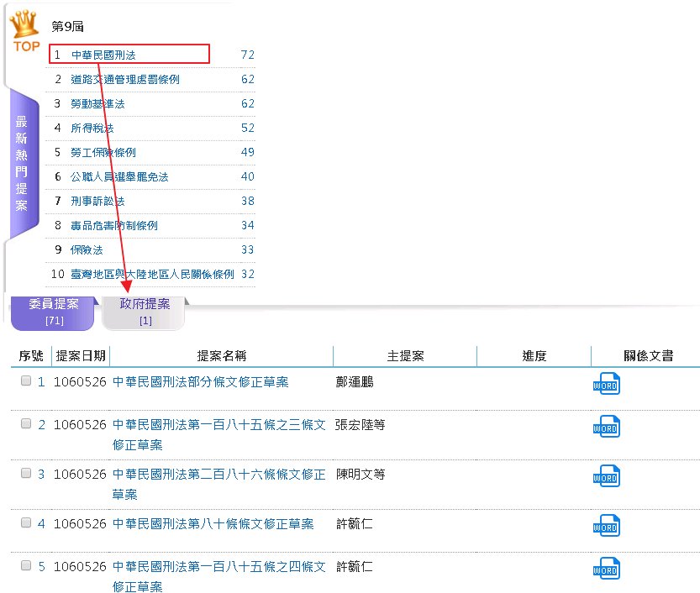Sort by 提案日期 column header
This screenshot has height=593, width=700.
(81, 356)
